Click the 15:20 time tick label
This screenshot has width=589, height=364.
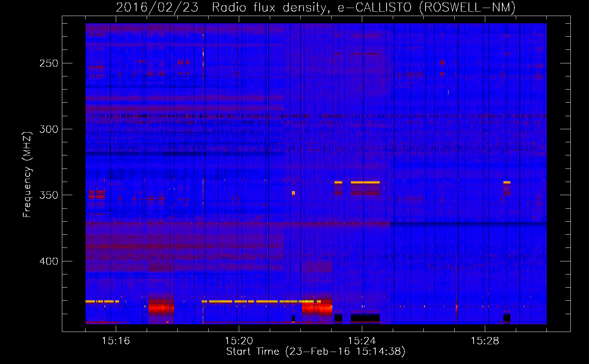[239, 341]
